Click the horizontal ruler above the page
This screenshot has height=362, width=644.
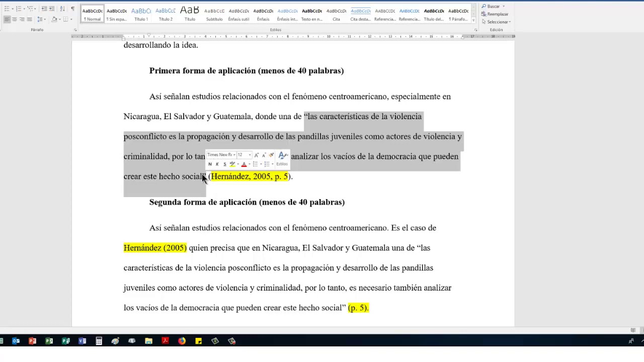tap(293, 37)
